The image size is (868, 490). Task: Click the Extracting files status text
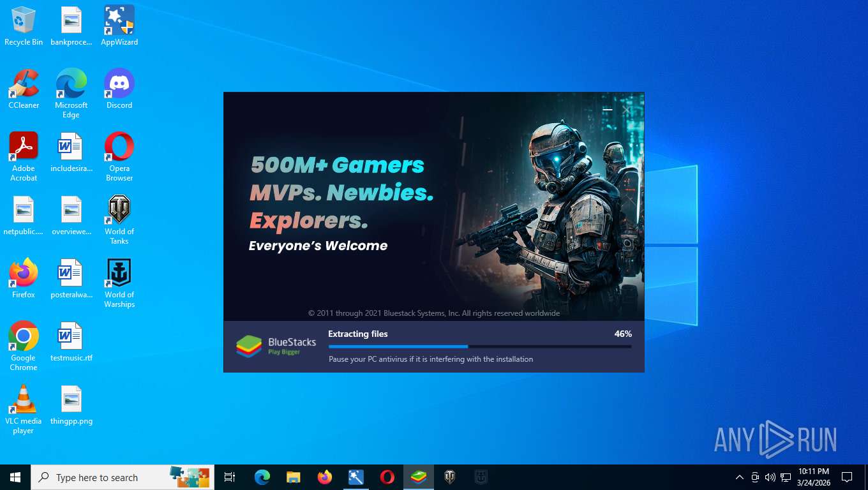click(x=358, y=334)
